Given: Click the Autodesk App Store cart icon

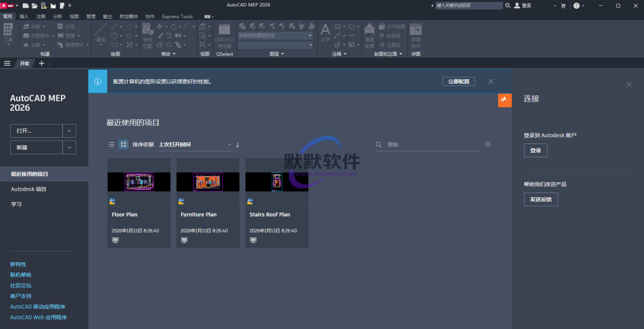Looking at the screenshot, I should click(x=563, y=6).
